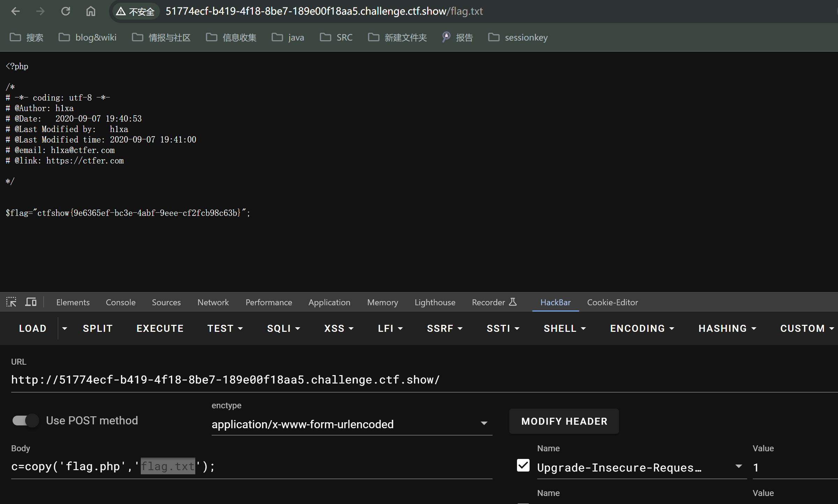Open the 情报与社区 bookmark folder
This screenshot has width=838, height=504.
tap(161, 37)
